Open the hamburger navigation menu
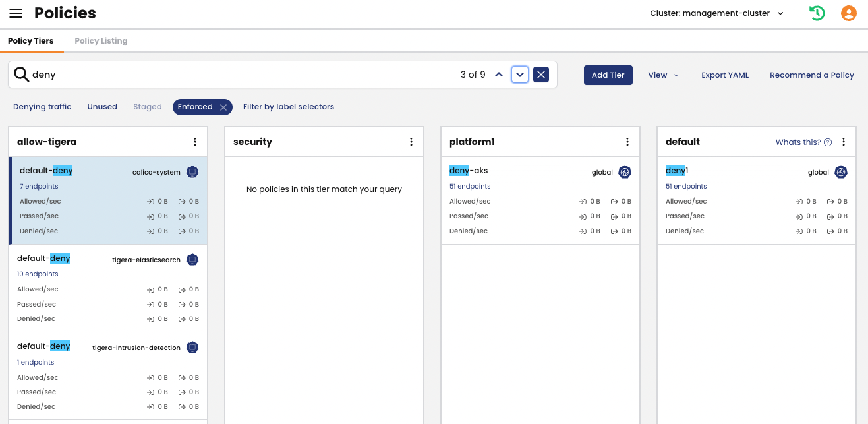Image resolution: width=868 pixels, height=424 pixels. click(16, 13)
